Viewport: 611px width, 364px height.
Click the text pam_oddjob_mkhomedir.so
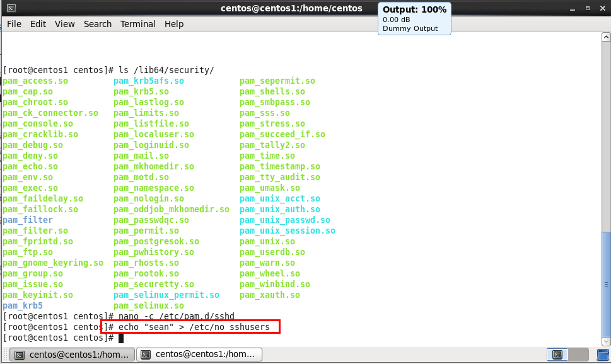coord(171,210)
